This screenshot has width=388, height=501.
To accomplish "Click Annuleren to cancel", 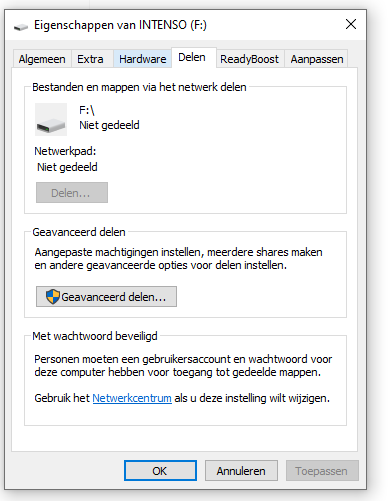I will [241, 471].
